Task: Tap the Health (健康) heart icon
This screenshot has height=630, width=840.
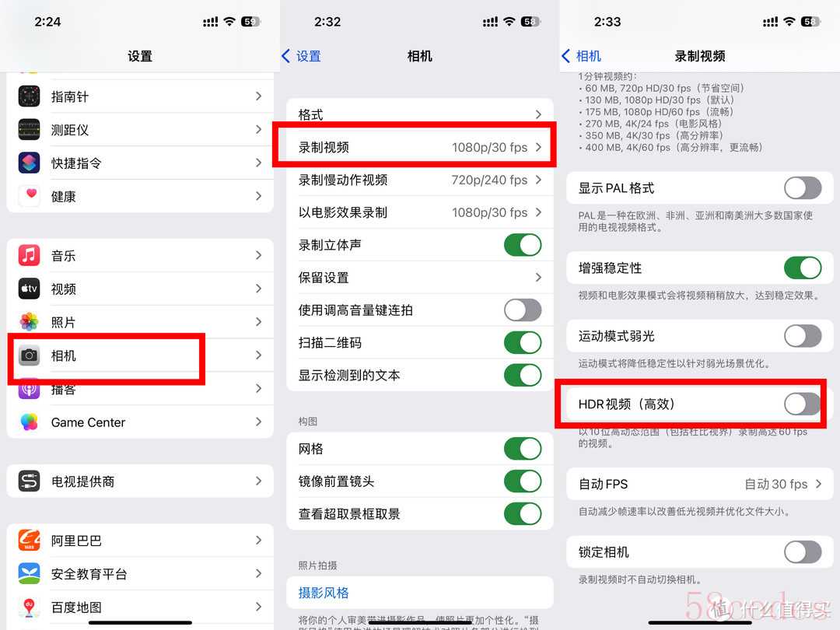Action: pyautogui.click(x=29, y=196)
